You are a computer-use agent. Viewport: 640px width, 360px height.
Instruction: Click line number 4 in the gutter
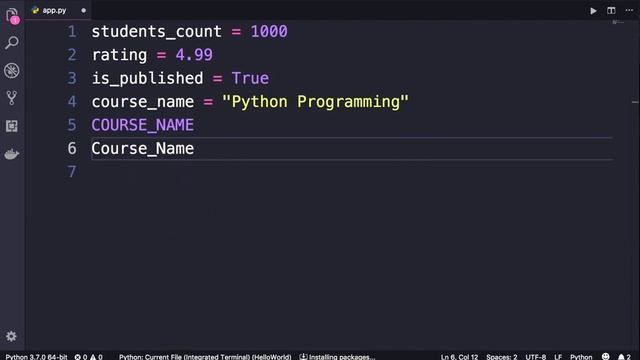pos(72,102)
